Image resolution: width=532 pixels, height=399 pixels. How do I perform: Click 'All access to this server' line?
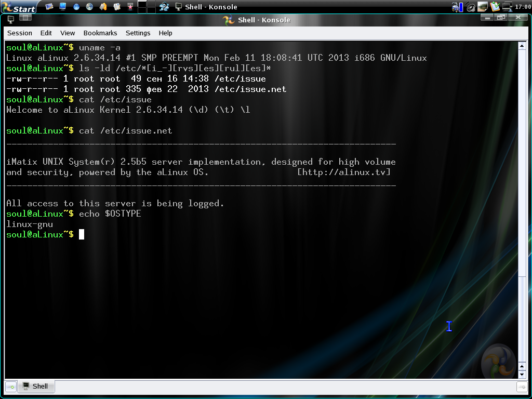115,204
